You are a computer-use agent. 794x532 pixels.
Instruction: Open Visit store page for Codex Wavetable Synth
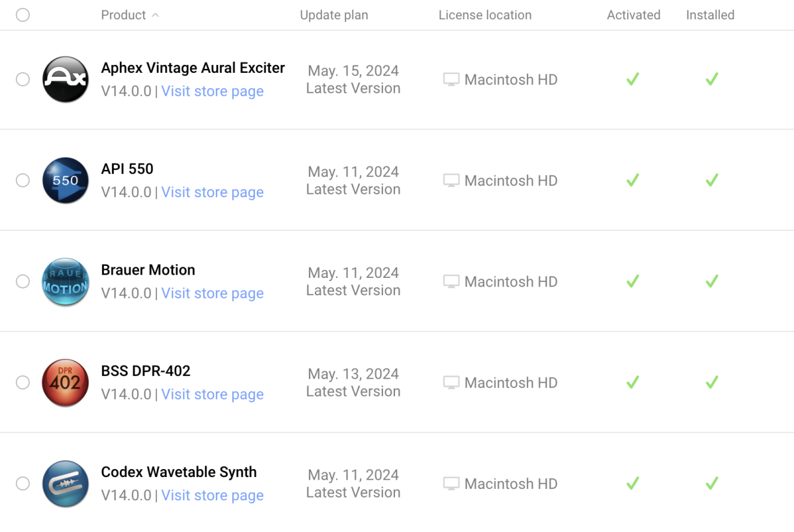212,496
